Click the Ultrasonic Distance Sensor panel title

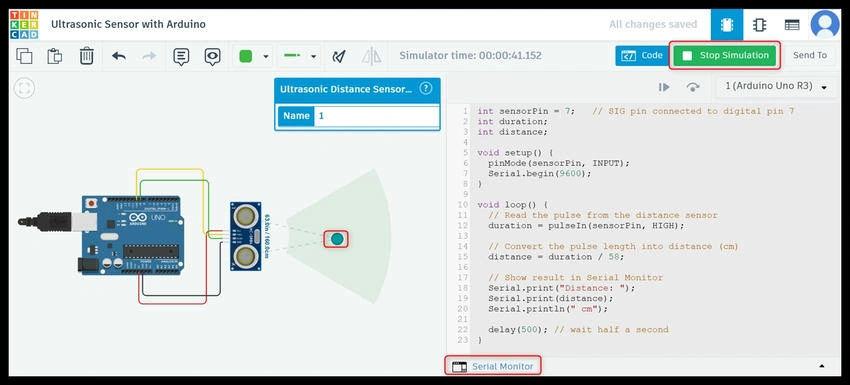pyautogui.click(x=346, y=89)
